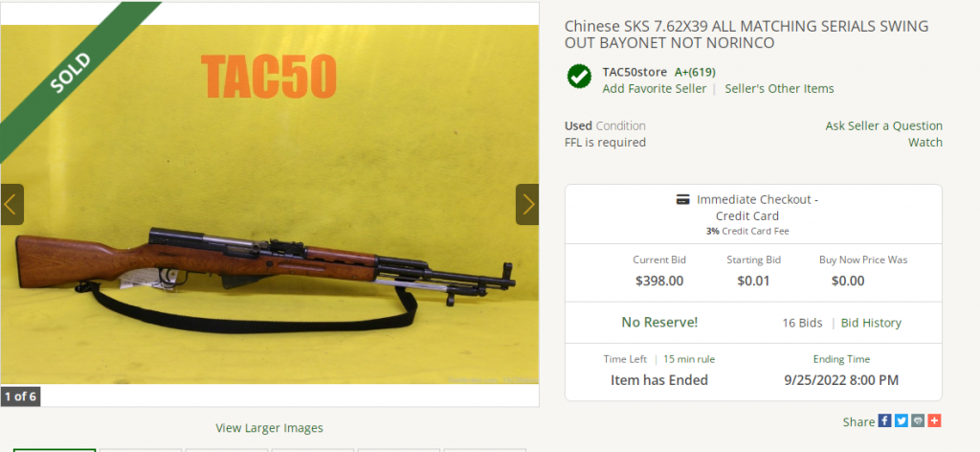Go to the previous image with the left arrow
This screenshot has height=452, width=980.
(11, 204)
